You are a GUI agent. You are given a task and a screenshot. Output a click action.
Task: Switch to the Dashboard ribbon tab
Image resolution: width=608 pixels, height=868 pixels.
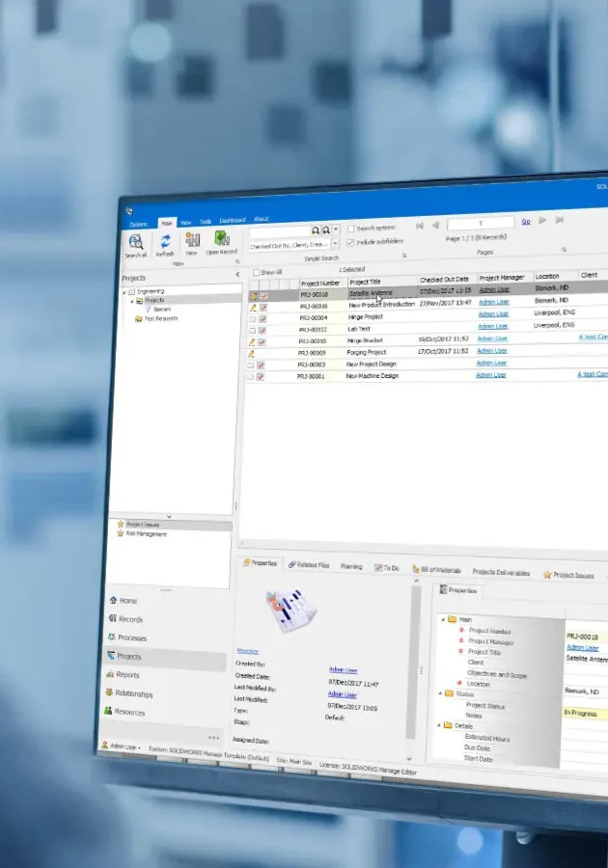[232, 220]
